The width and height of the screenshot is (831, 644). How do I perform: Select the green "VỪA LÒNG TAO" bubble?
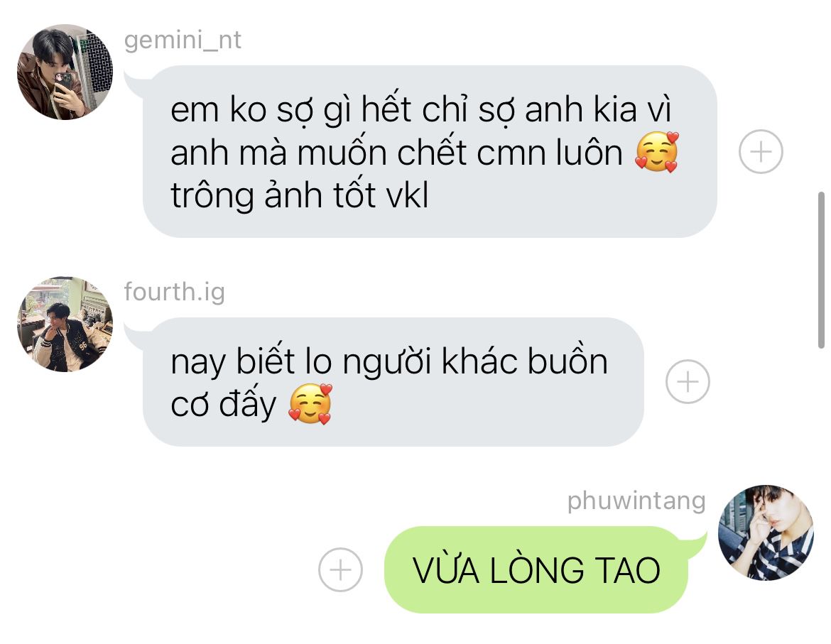536,570
